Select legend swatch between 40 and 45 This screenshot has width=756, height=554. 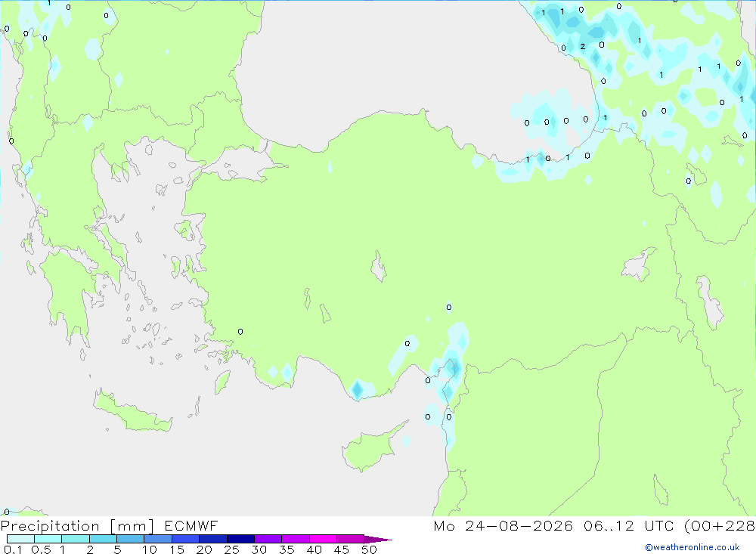click(323, 539)
